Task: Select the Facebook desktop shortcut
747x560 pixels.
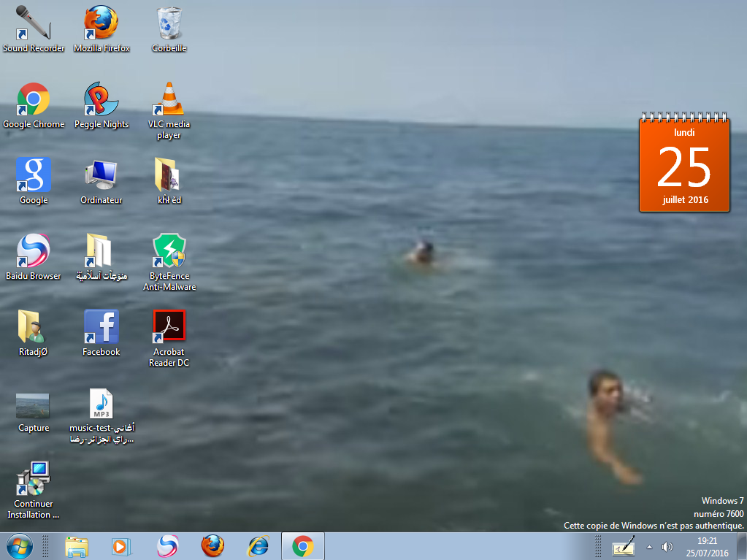Action: 101,327
